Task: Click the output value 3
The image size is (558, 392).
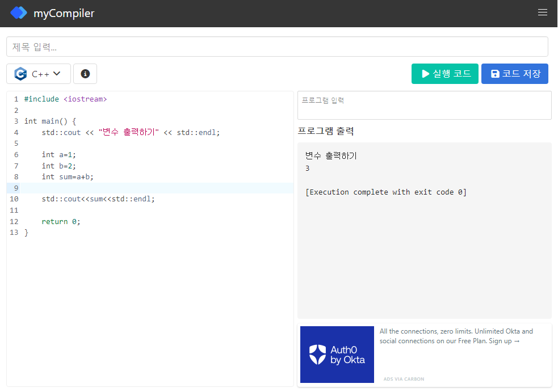Action: tap(308, 168)
